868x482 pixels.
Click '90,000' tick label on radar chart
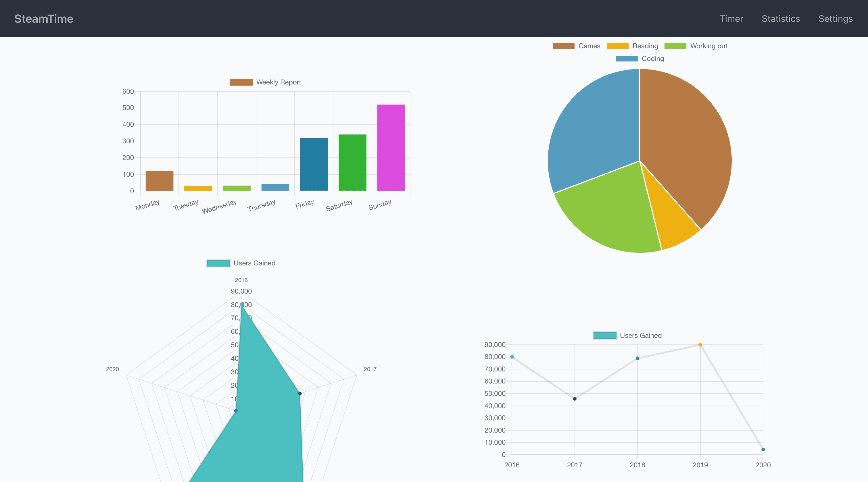[x=241, y=291]
